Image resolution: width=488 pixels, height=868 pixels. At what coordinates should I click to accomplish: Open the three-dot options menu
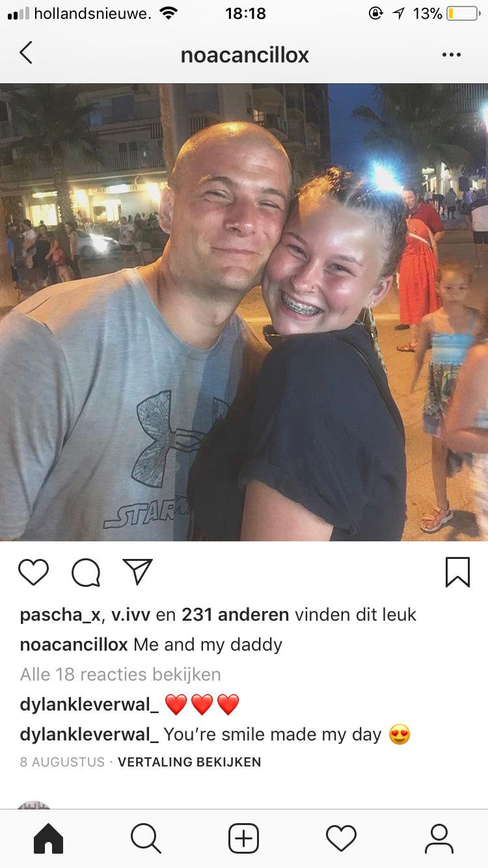451,55
